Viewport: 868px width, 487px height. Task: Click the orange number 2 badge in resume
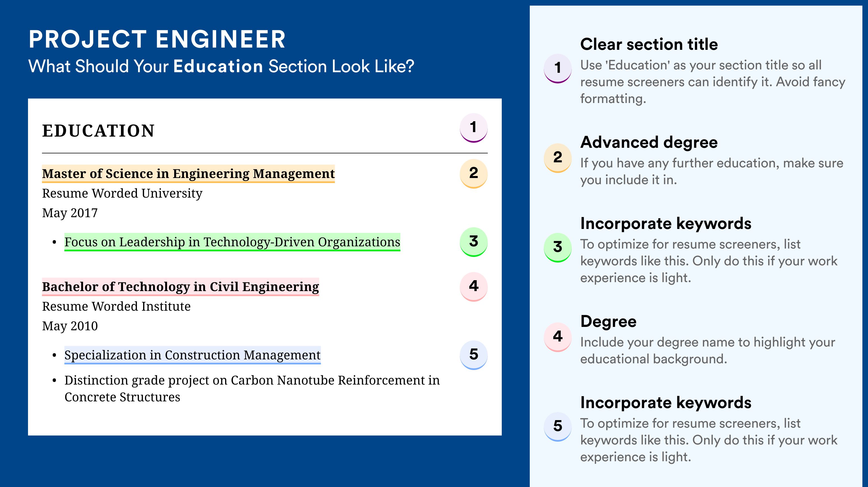(473, 173)
